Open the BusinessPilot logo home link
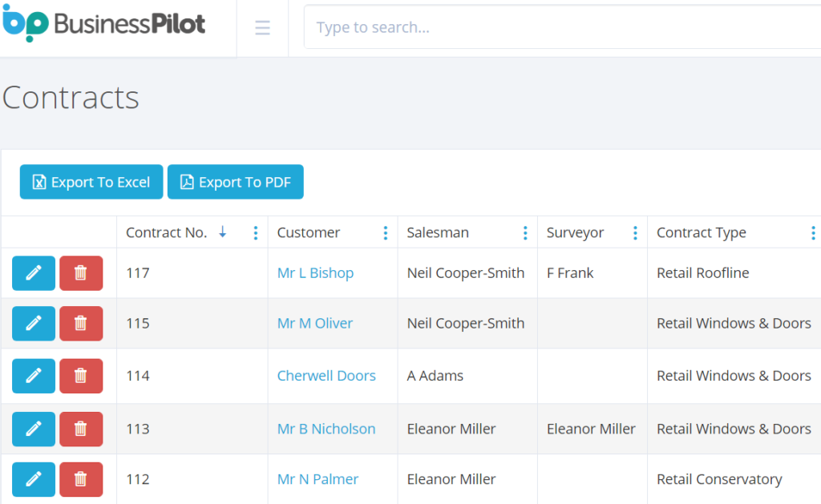The image size is (821, 504). (103, 23)
